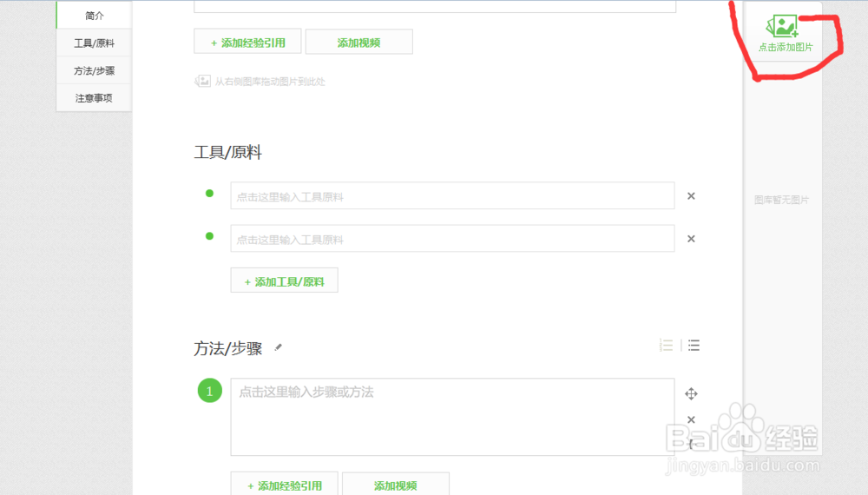This screenshot has height=495, width=868.
Task: Focus the step 1 method text area
Action: pyautogui.click(x=452, y=417)
